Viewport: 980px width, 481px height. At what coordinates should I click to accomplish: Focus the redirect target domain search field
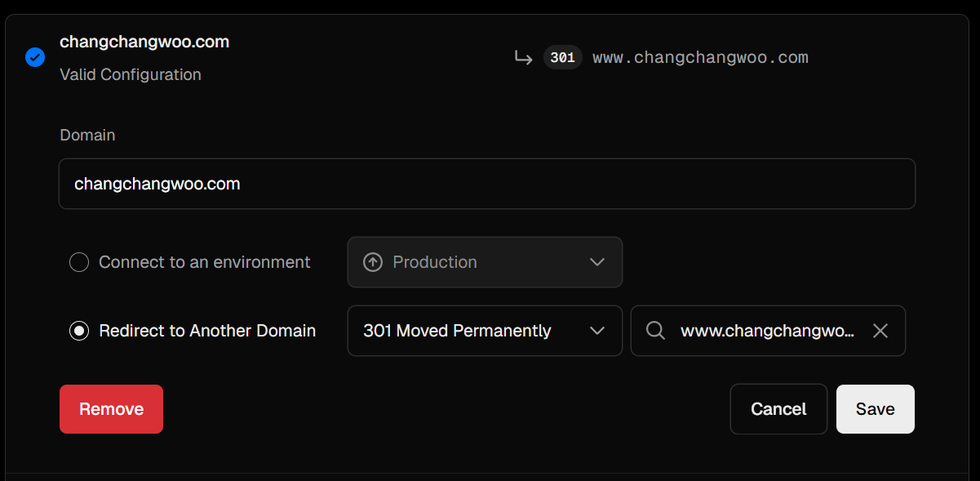point(767,331)
